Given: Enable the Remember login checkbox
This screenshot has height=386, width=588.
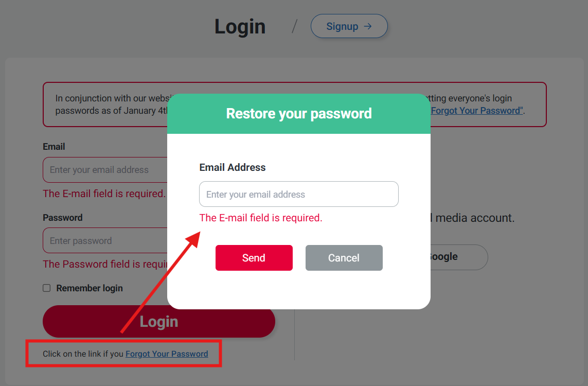Looking at the screenshot, I should (47, 288).
